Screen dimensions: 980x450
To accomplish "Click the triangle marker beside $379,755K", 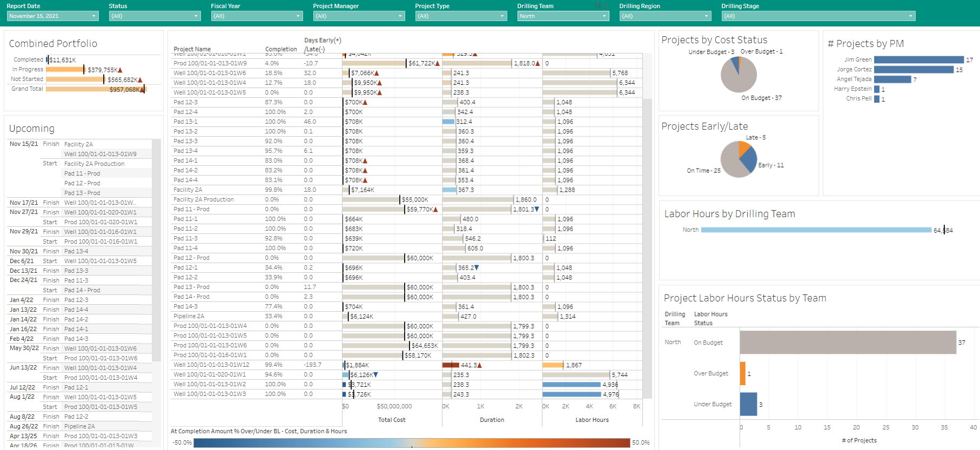I will [120, 70].
